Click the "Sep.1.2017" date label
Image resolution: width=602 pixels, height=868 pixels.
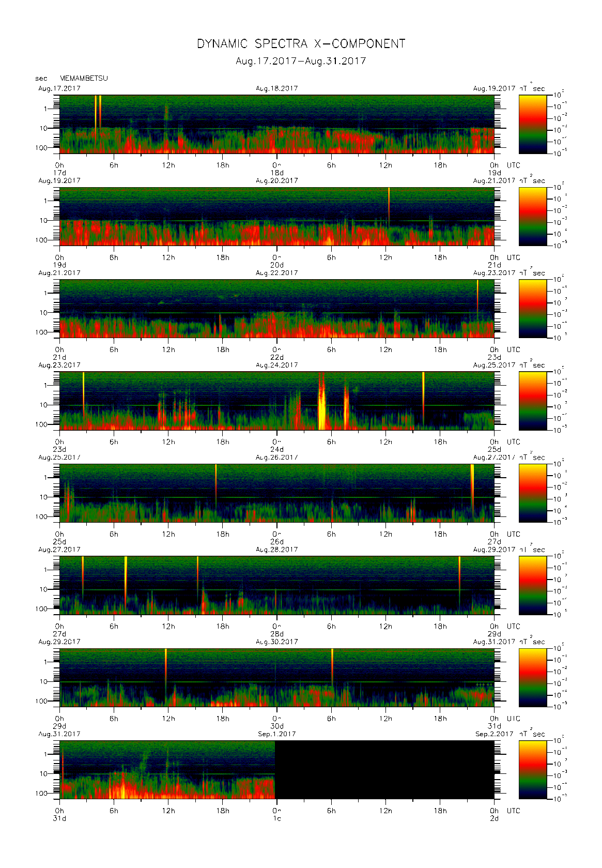tap(277, 734)
